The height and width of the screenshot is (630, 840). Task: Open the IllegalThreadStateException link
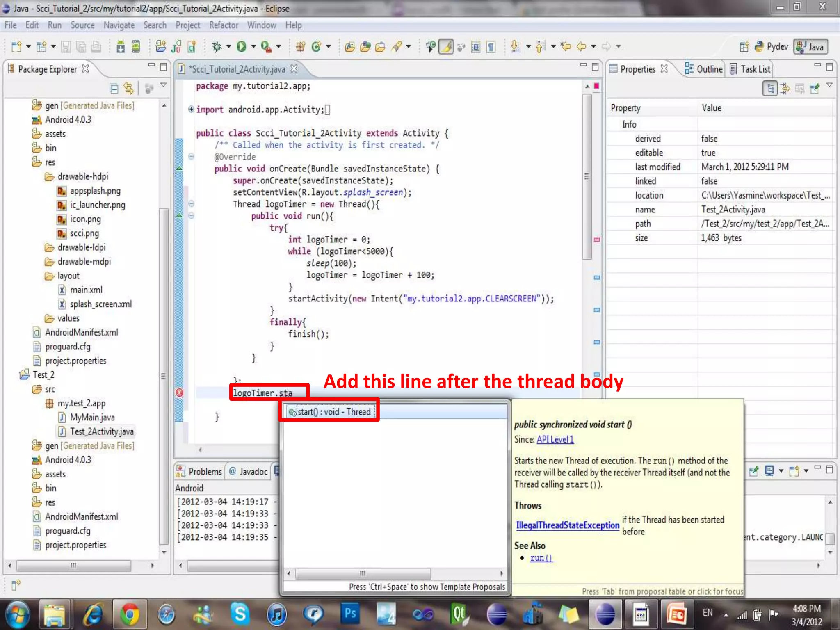coord(568,525)
